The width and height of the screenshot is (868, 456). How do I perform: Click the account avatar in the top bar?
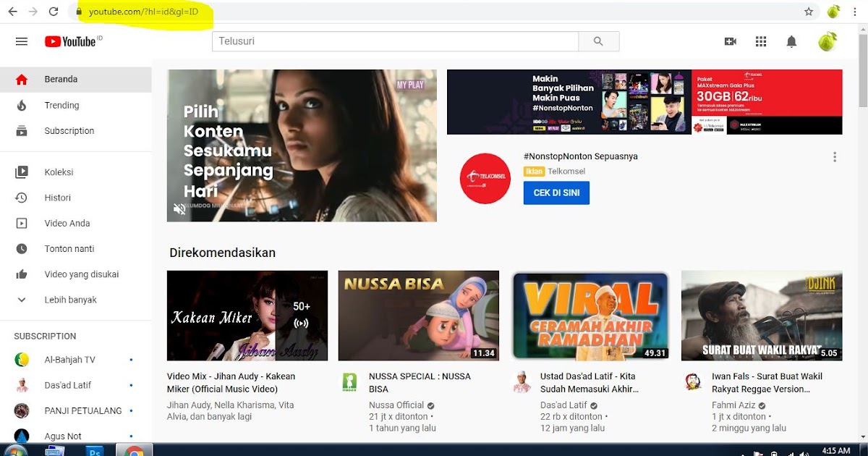coord(828,41)
